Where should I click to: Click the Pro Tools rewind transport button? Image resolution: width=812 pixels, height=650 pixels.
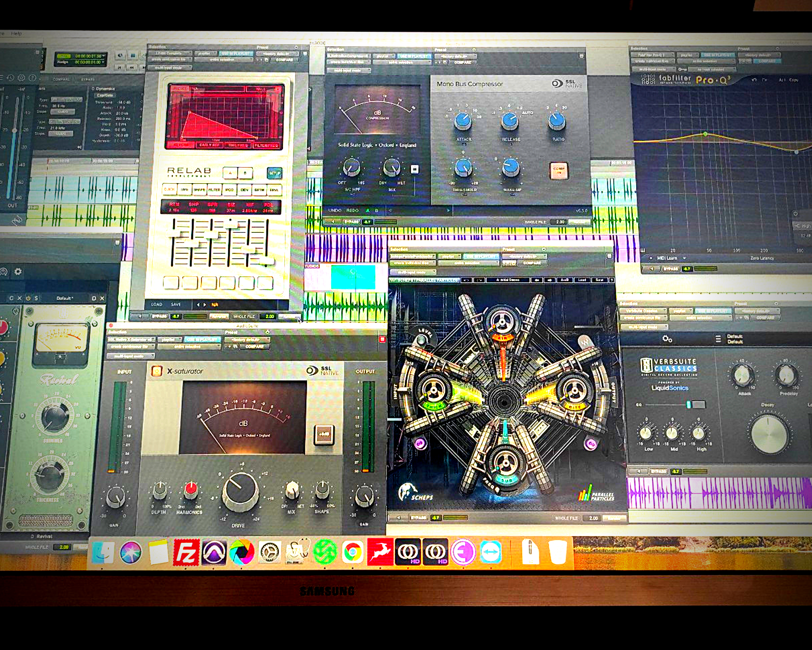(131, 67)
